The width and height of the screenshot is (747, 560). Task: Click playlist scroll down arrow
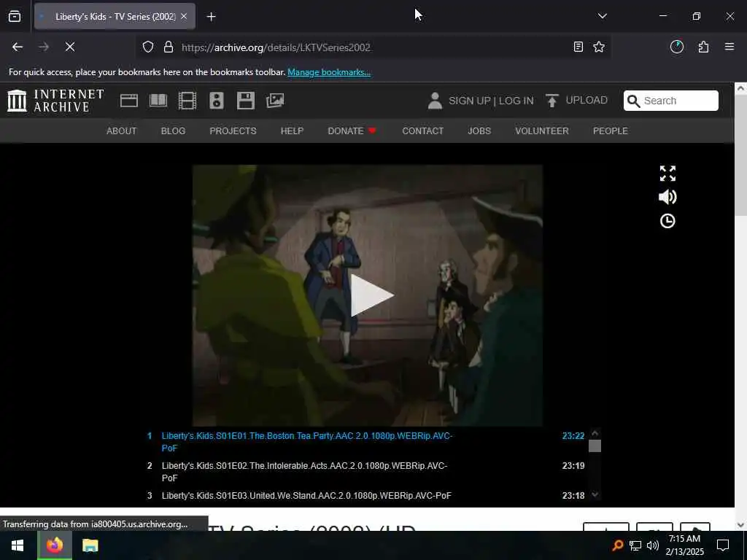pyautogui.click(x=595, y=495)
